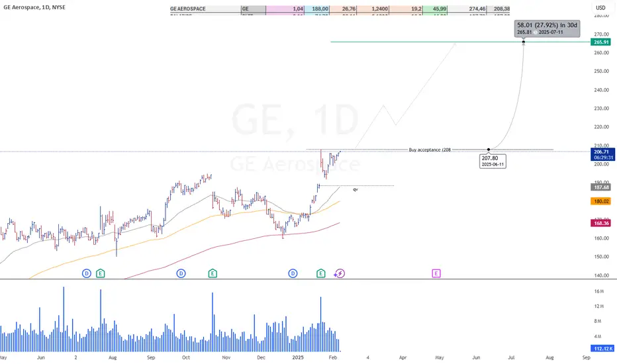Open the green earnings marker in late October
Screen dimensions: 617x364
coord(213,273)
